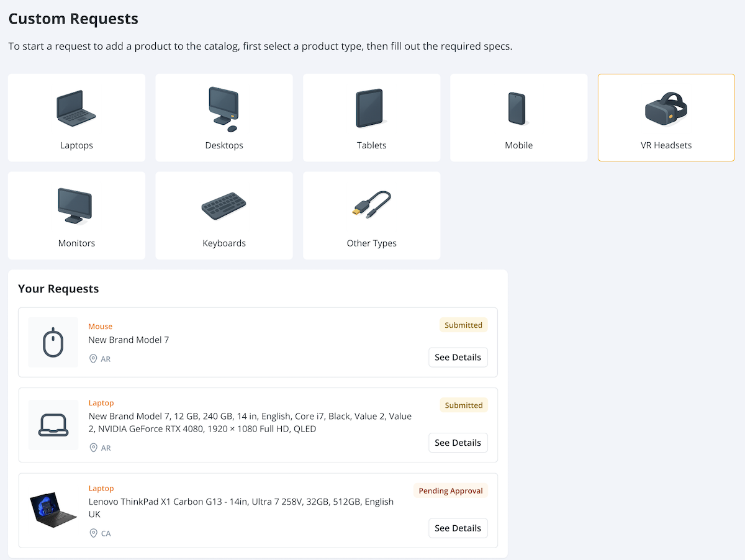Image resolution: width=745 pixels, height=560 pixels.
Task: Select the Monitors display icon
Action: (76, 206)
